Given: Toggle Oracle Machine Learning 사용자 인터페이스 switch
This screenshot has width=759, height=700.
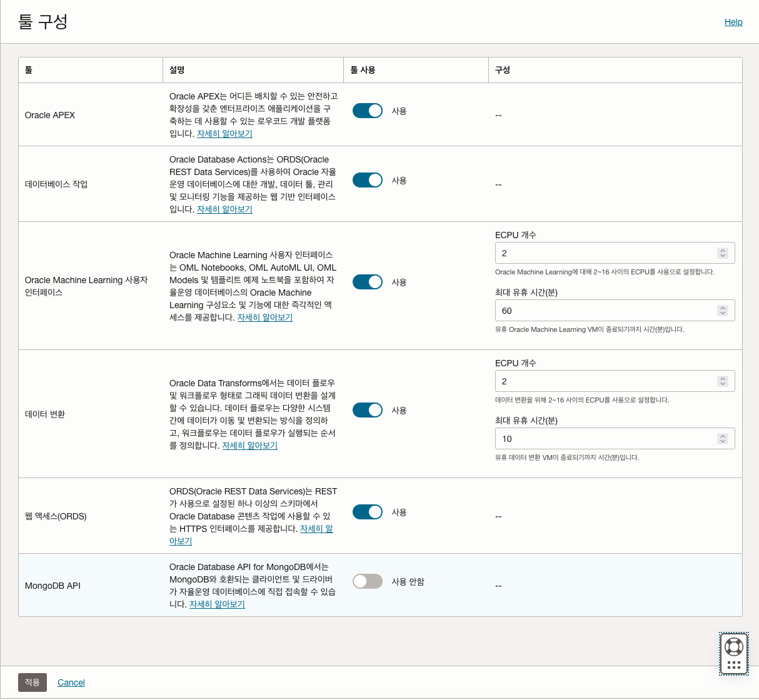Looking at the screenshot, I should click(x=368, y=282).
